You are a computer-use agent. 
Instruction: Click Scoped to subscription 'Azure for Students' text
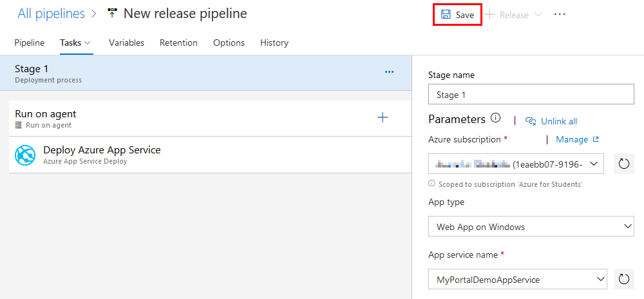(511, 184)
